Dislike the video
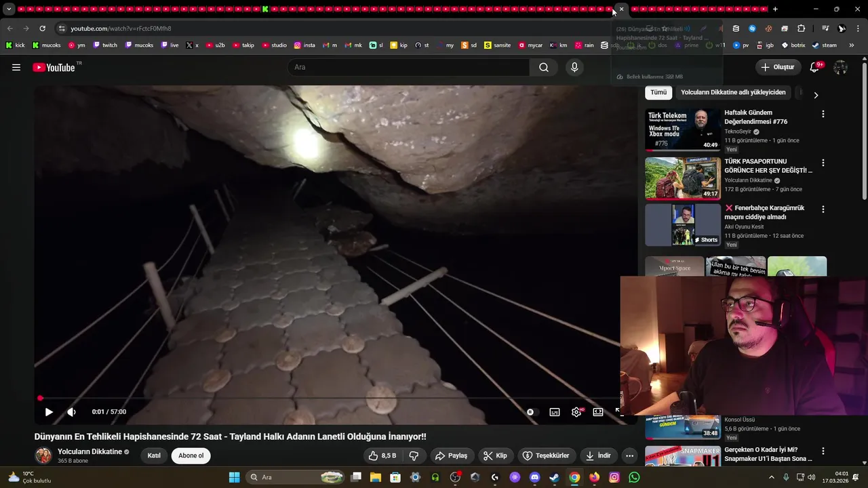Viewport: 868px width, 488px height. [414, 455]
